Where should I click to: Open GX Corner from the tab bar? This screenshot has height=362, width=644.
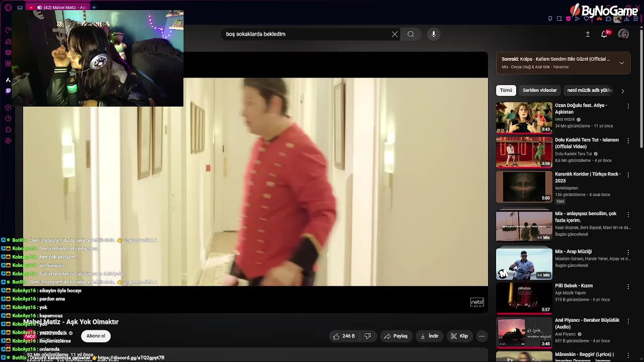(20, 8)
